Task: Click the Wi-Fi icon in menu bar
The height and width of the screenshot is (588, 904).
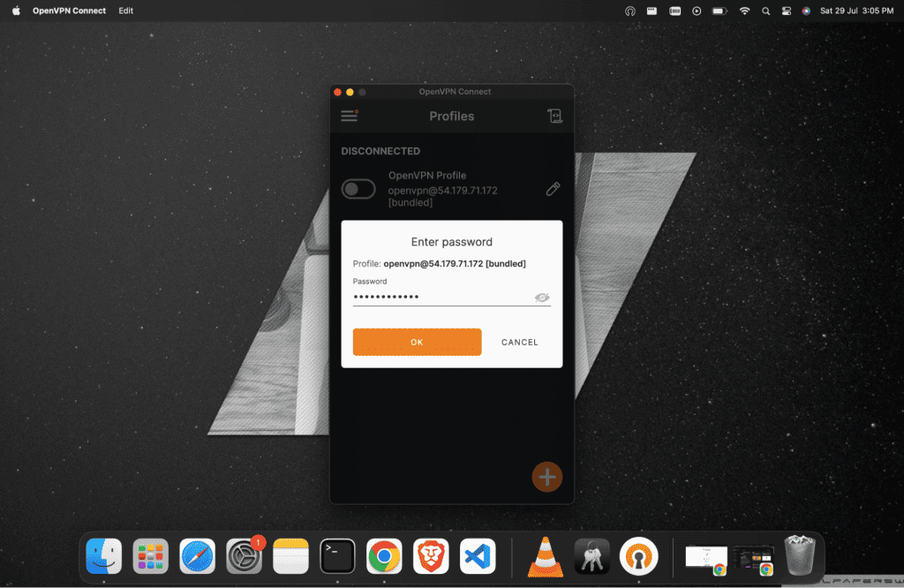Action: [744, 11]
